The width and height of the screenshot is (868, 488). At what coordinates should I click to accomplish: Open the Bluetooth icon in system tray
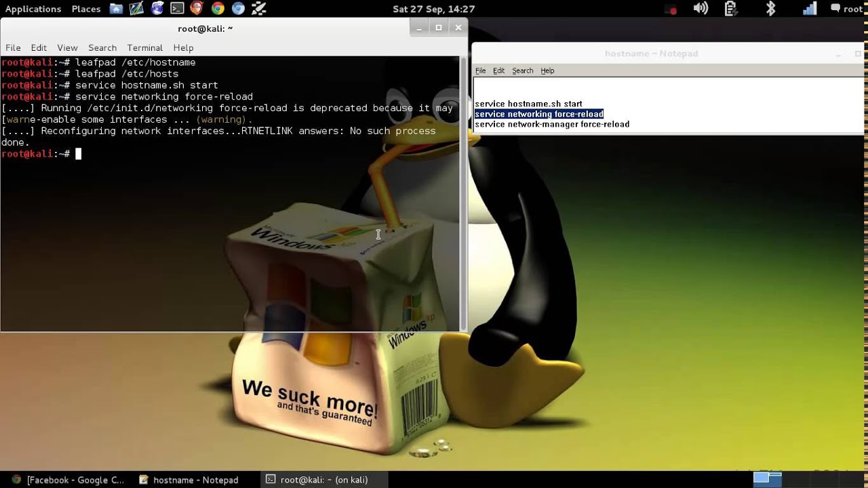click(x=770, y=9)
